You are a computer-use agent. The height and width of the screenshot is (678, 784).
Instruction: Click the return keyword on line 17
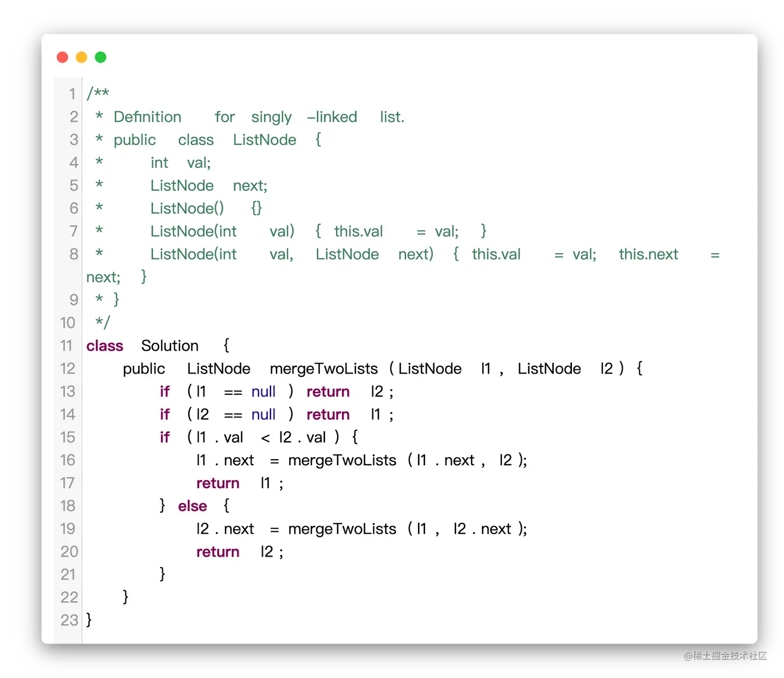click(218, 483)
